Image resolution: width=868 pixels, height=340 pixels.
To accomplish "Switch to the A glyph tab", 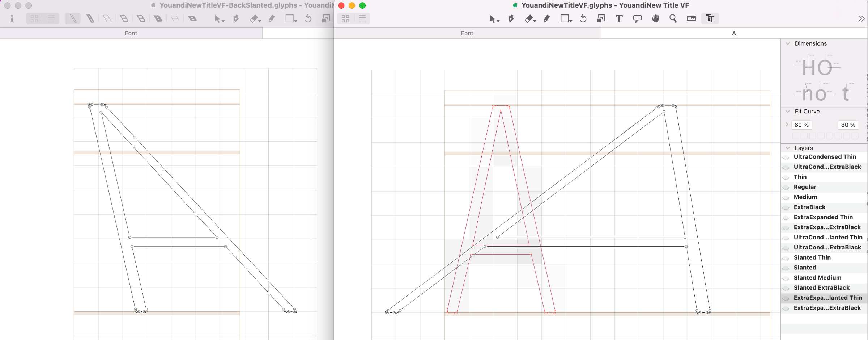I will [734, 33].
